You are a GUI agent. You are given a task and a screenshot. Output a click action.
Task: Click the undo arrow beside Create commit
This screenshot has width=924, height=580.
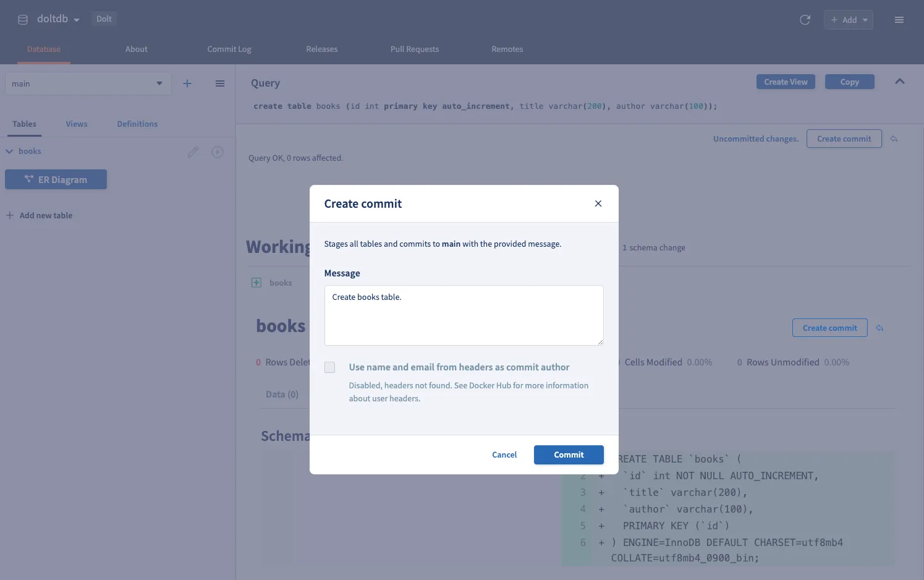pos(894,139)
